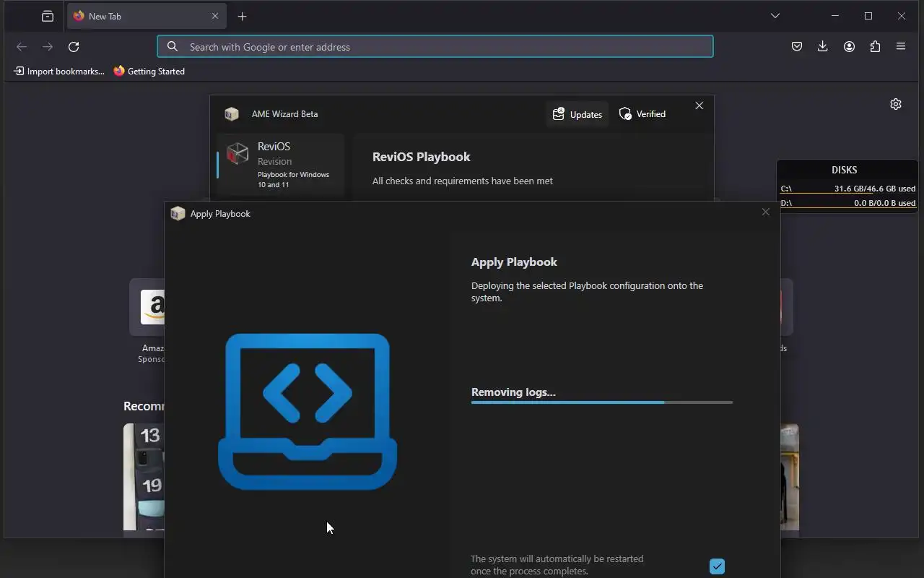Close the New Tab tab
Screen dimensions: 924x578
pos(215,16)
